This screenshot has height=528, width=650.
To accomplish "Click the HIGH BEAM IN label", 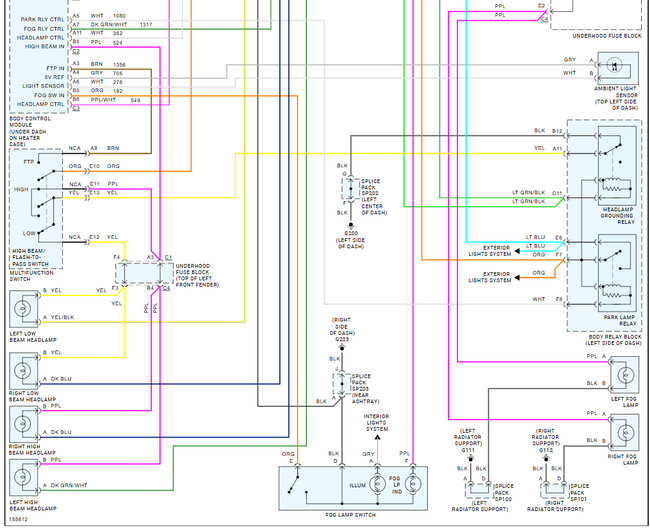I will [44, 46].
